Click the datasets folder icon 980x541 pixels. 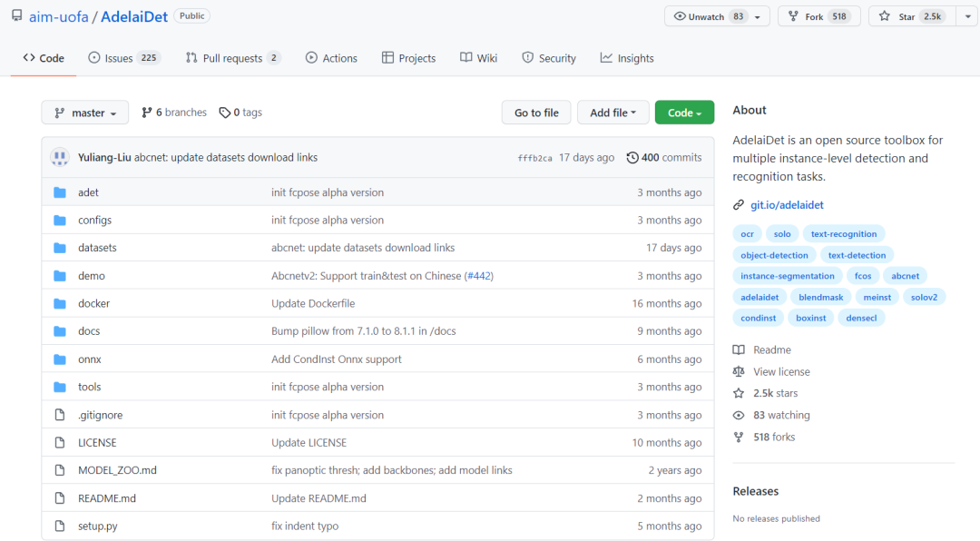(x=60, y=248)
